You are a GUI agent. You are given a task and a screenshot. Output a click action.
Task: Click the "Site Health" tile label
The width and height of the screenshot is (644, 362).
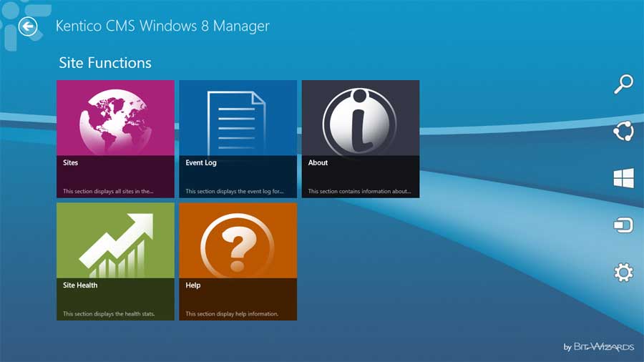click(x=80, y=285)
